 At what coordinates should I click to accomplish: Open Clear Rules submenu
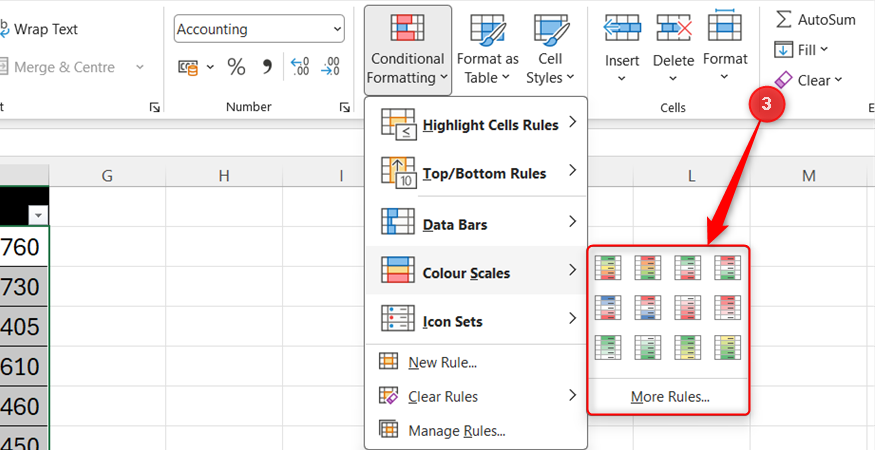click(x=476, y=396)
